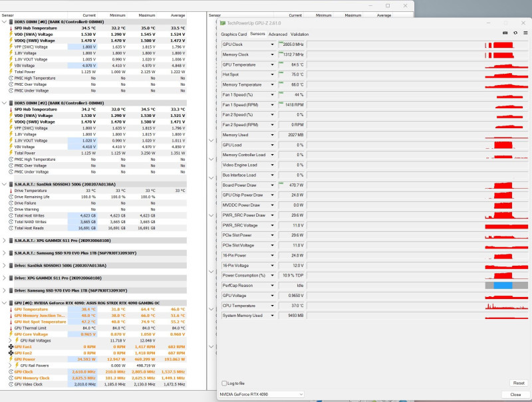This screenshot has height=402, width=532.
Task: Click Maximum column header in left panel
Action: click(147, 15)
